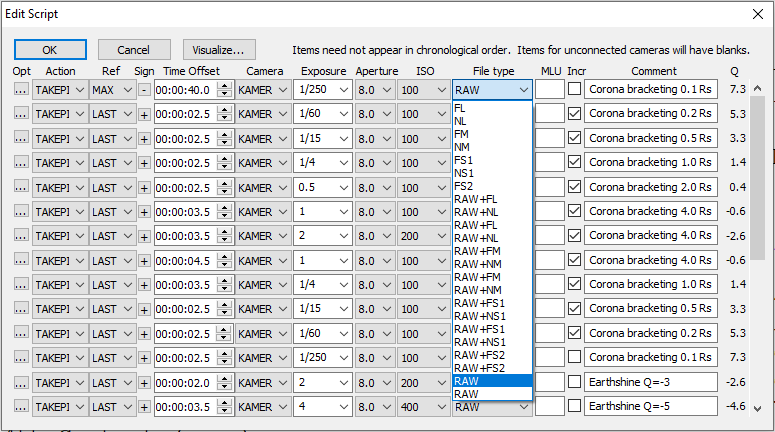Click the minus sign button in first row
This screenshot has width=775, height=432.
[x=144, y=90]
